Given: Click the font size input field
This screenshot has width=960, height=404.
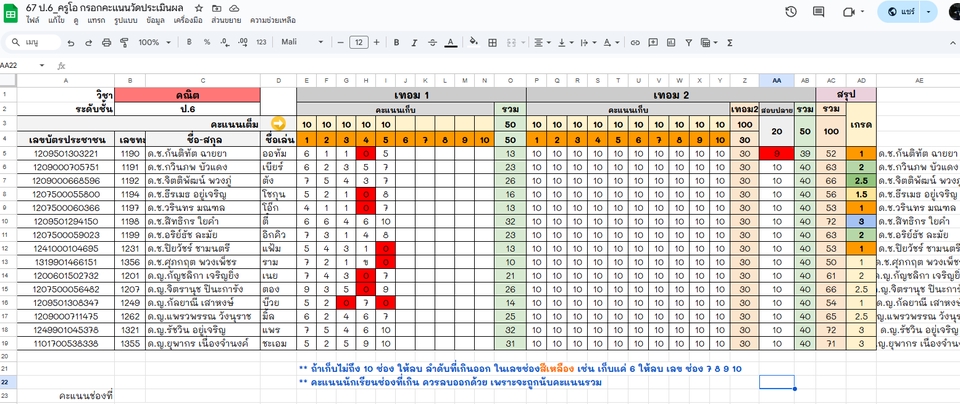Looking at the screenshot, I should point(359,42).
